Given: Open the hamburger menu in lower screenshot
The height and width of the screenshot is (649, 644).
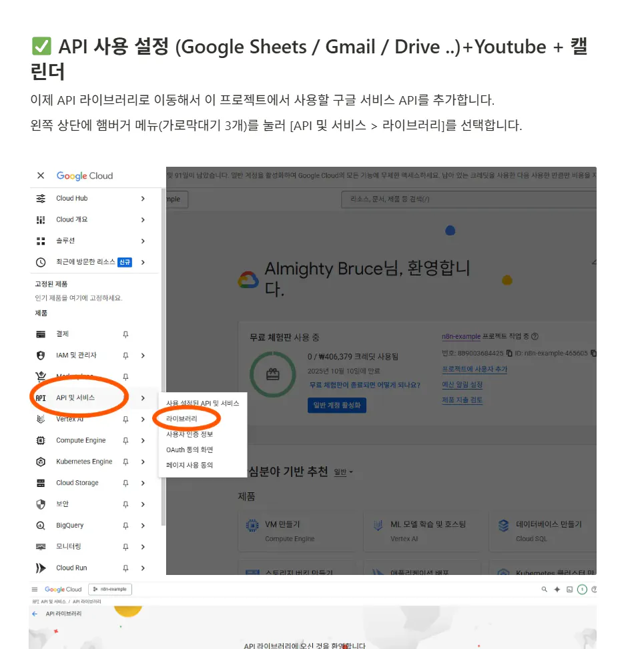Looking at the screenshot, I should [35, 590].
